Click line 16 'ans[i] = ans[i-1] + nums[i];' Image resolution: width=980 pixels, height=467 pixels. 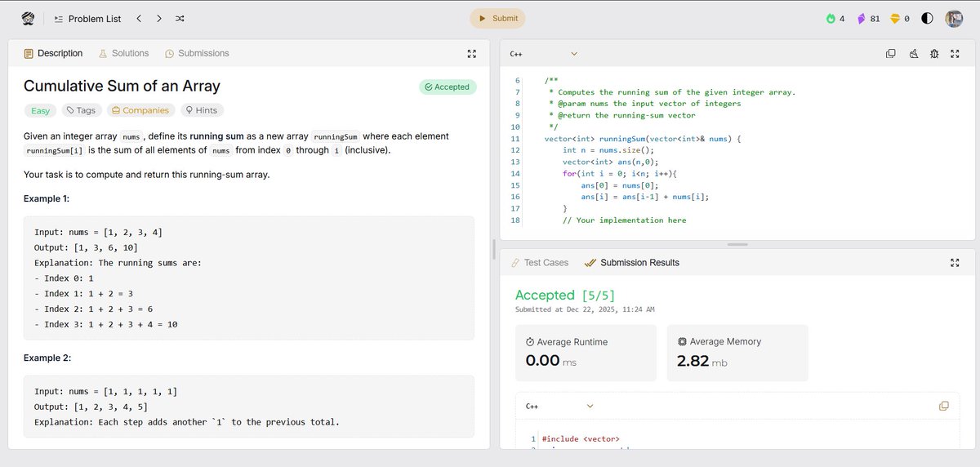tap(645, 197)
